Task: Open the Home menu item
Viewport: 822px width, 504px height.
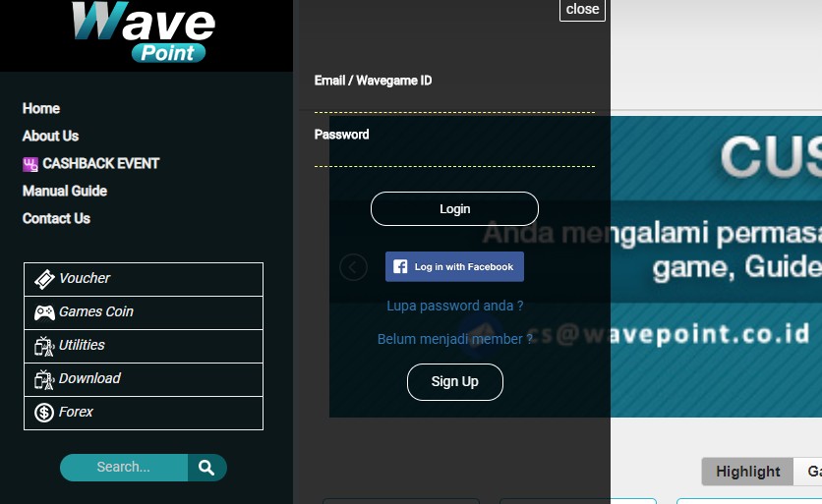Action: pos(41,108)
